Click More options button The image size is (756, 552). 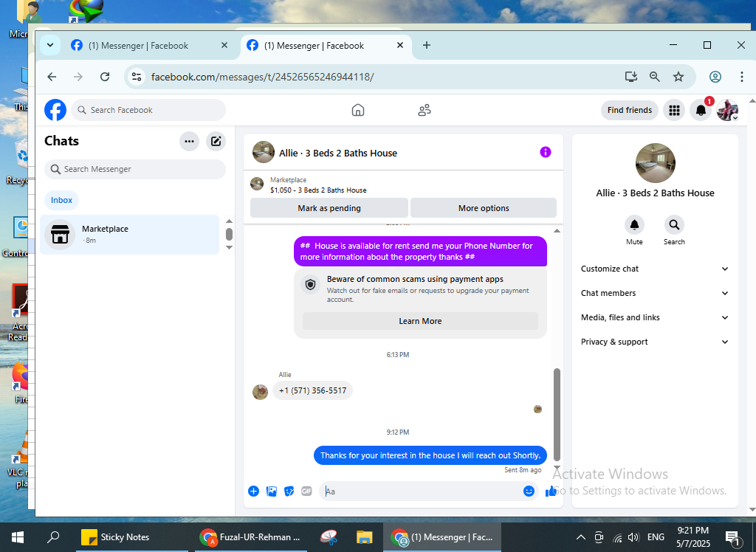click(x=484, y=208)
